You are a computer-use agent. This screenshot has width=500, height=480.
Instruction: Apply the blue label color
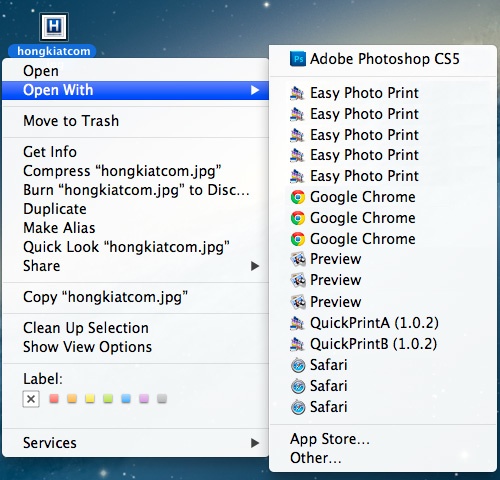coord(126,399)
